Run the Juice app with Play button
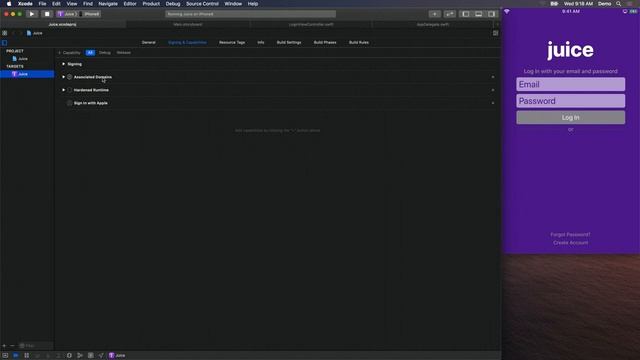This screenshot has height=360, width=640. 31,14
